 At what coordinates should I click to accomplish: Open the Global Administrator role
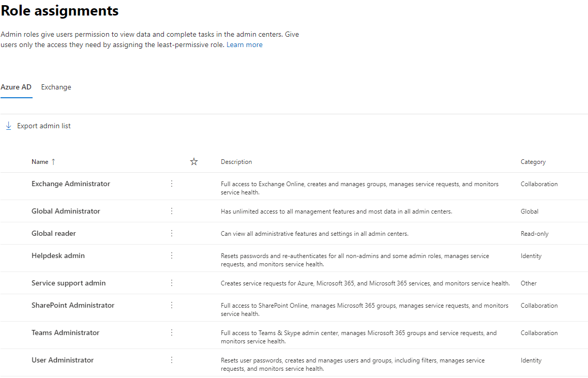pyautogui.click(x=66, y=211)
